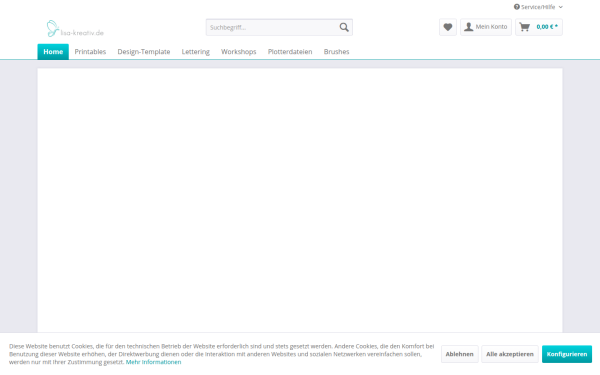Open the Brushes category
This screenshot has width=600, height=375.
[x=336, y=52]
